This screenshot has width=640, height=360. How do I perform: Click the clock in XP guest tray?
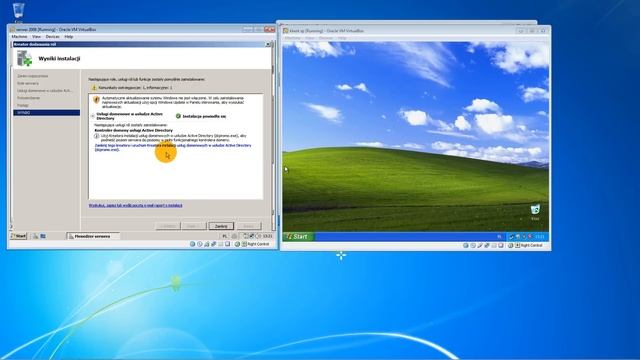[540, 237]
